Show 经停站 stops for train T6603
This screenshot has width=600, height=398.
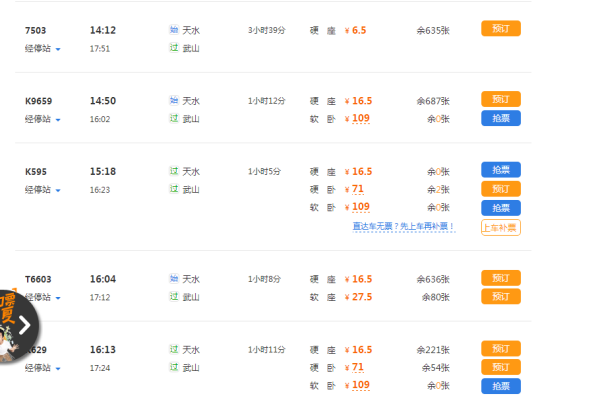click(42, 297)
